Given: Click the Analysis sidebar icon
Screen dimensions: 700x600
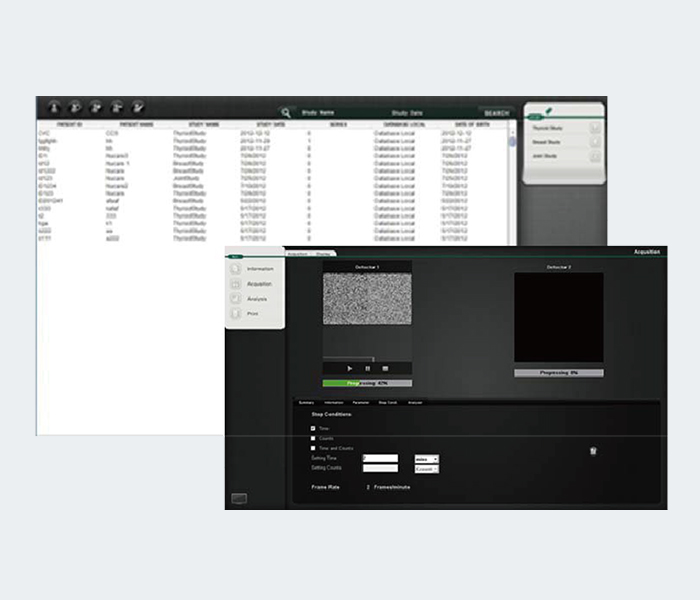Looking at the screenshot, I should pyautogui.click(x=235, y=299).
